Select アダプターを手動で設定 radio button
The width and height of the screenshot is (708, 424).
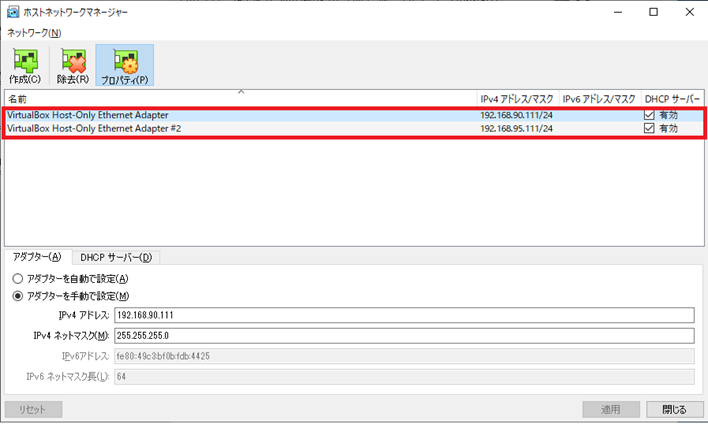[18, 296]
